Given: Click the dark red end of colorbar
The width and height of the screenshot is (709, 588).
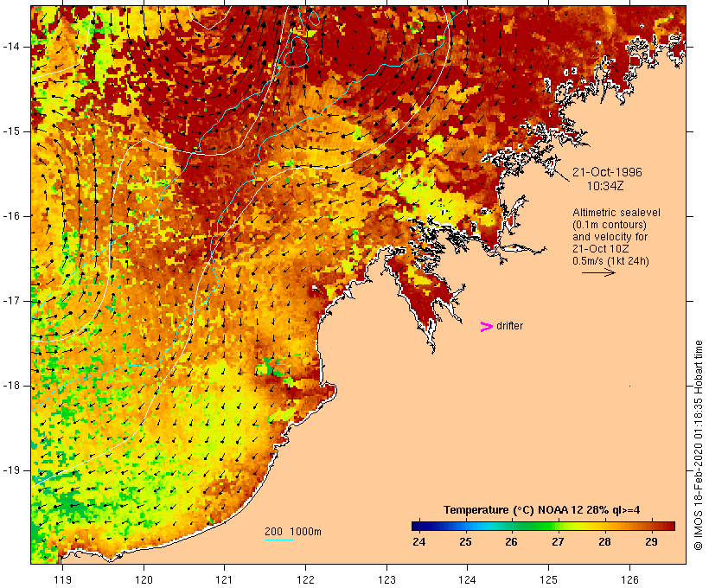Looking at the screenshot, I should pos(670,526).
